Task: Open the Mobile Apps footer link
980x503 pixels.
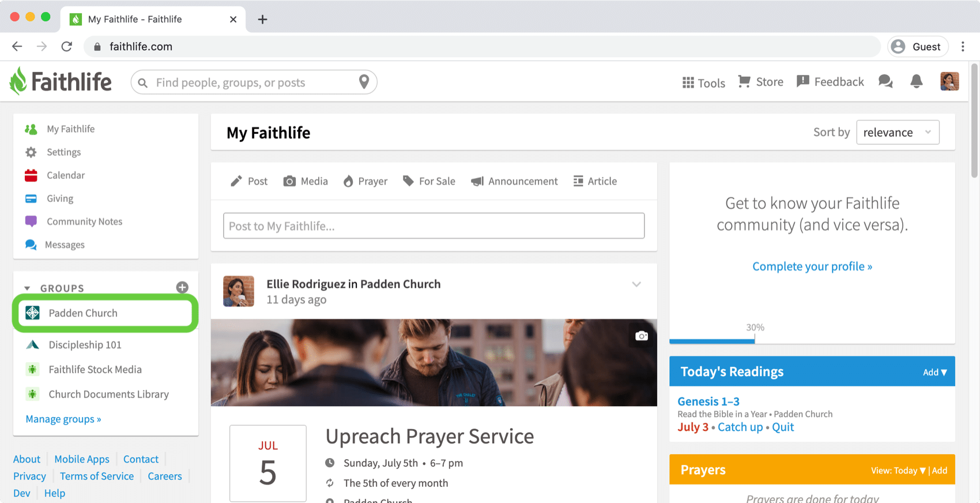Action: point(82,459)
